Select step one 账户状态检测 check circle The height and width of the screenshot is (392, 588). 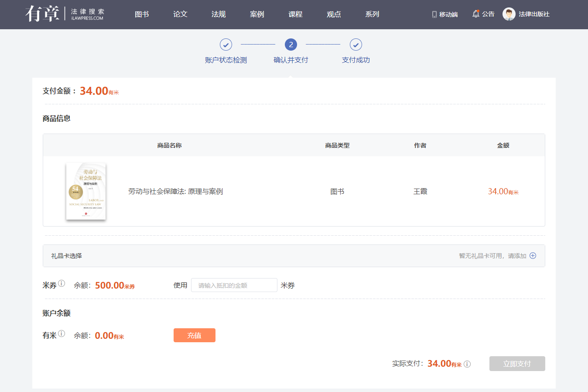pyautogui.click(x=226, y=45)
